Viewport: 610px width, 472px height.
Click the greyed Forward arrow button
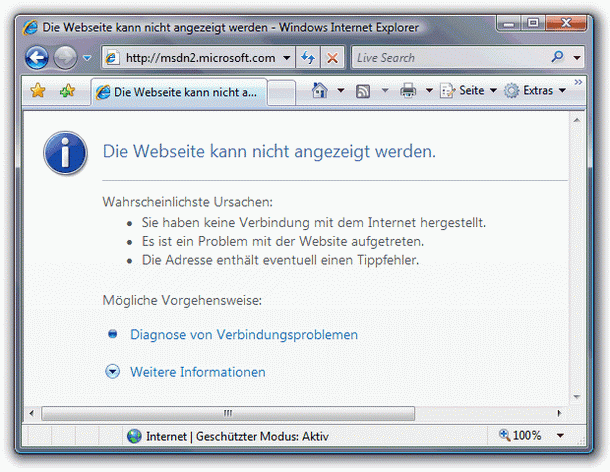pyautogui.click(x=65, y=58)
